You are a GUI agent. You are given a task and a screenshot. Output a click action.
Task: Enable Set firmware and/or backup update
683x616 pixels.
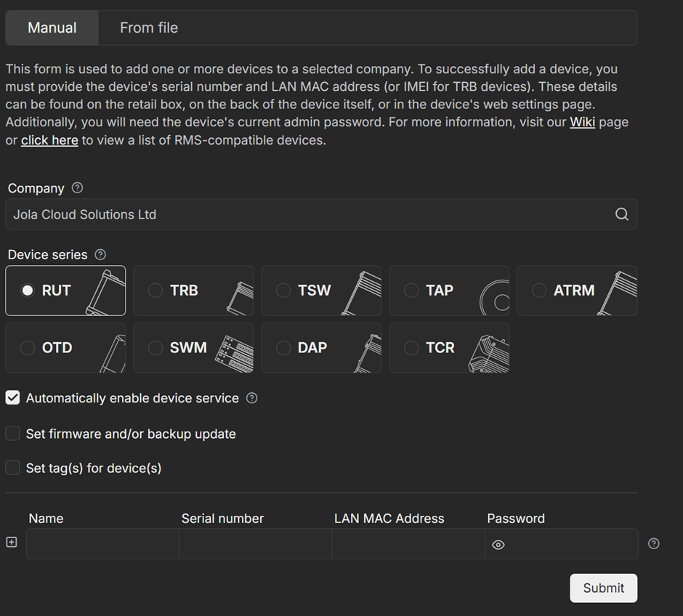click(13, 434)
